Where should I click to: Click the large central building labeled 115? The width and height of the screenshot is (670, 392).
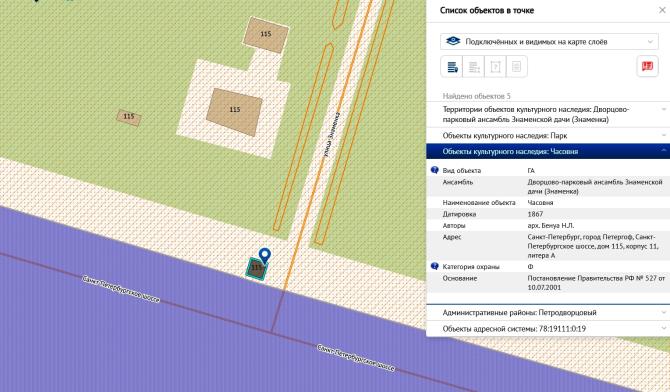[x=234, y=112]
